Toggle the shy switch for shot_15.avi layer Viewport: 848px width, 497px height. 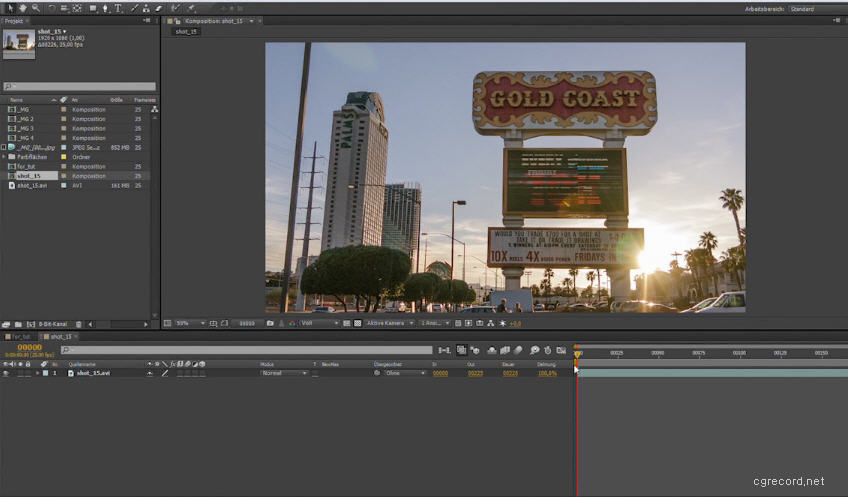click(x=150, y=374)
